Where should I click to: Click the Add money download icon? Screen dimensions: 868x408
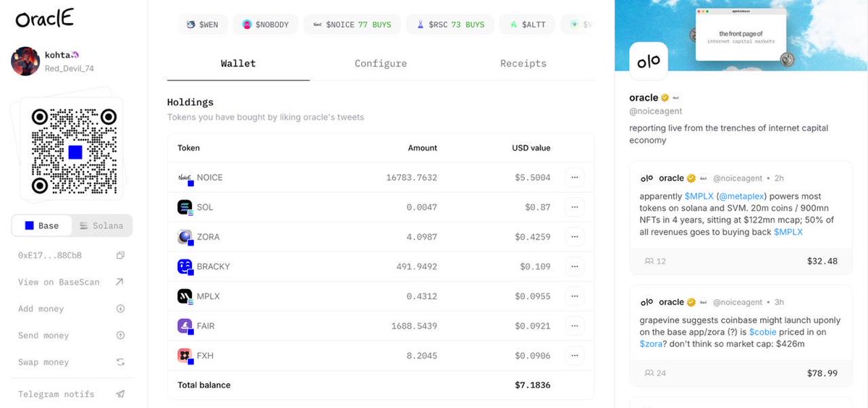click(x=120, y=308)
